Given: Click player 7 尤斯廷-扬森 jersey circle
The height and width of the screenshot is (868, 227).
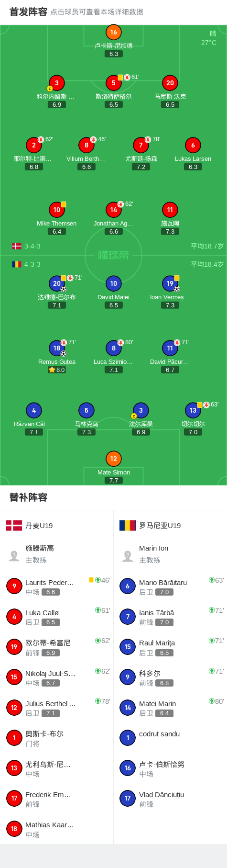Looking at the screenshot, I should tap(141, 145).
